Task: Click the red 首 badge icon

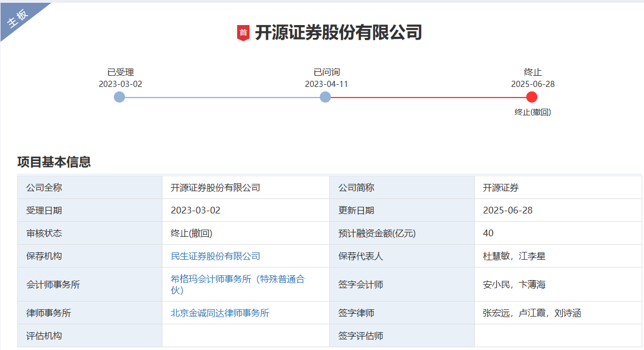Action: [243, 33]
